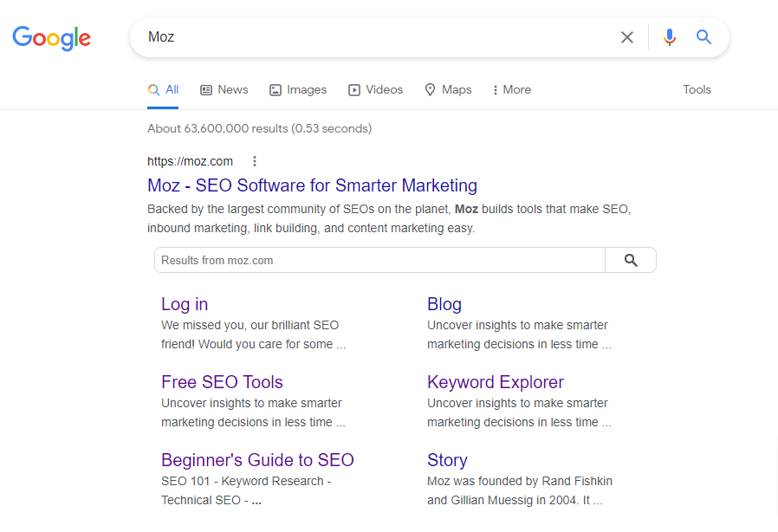The width and height of the screenshot is (778, 532).
Task: Switch to the News tab
Action: 224,90
